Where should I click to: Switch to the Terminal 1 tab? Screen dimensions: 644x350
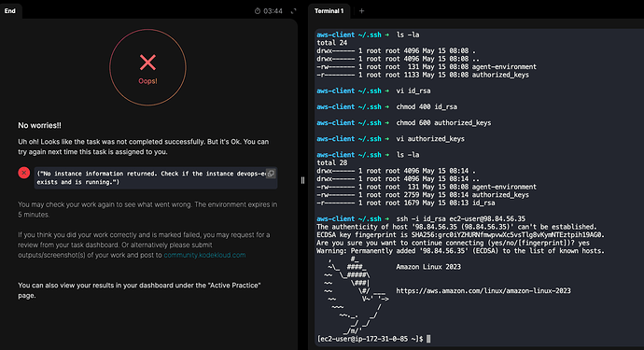click(329, 11)
